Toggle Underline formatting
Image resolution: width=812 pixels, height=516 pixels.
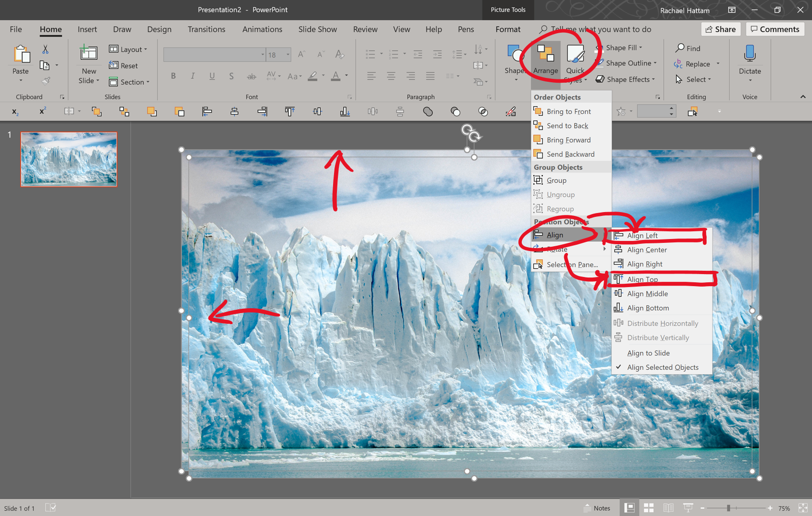click(212, 76)
